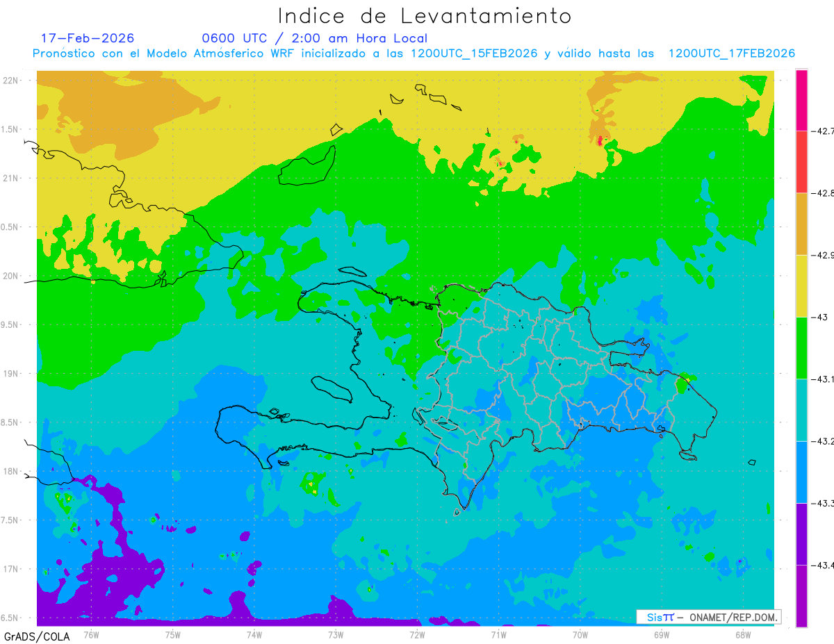834x644 pixels.
Task: Select the orange colorbar swatch
Action: (x=801, y=224)
